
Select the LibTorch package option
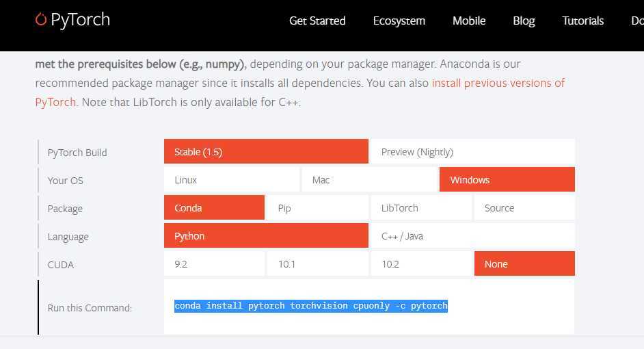click(421, 207)
